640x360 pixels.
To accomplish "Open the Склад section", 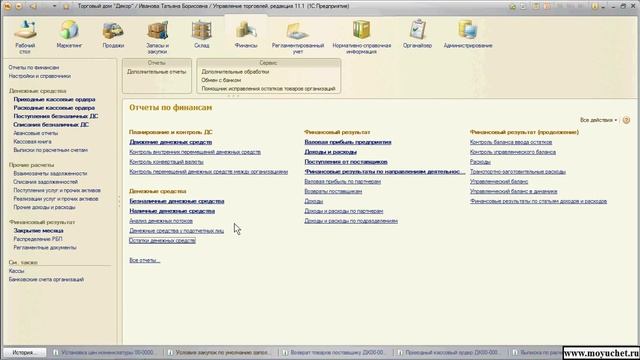I will click(202, 34).
